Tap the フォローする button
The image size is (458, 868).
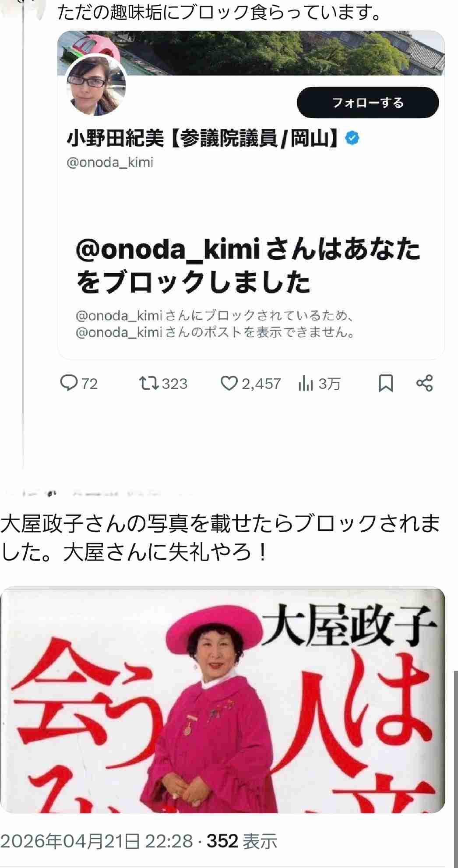pyautogui.click(x=368, y=102)
